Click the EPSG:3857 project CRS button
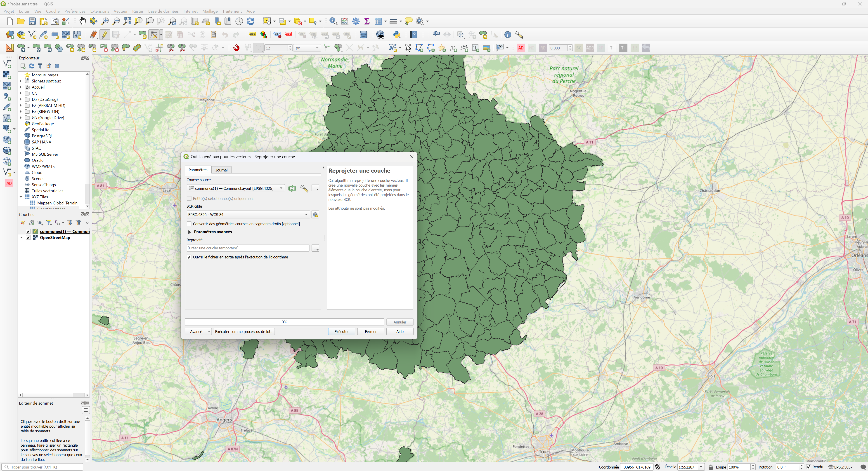 point(840,467)
